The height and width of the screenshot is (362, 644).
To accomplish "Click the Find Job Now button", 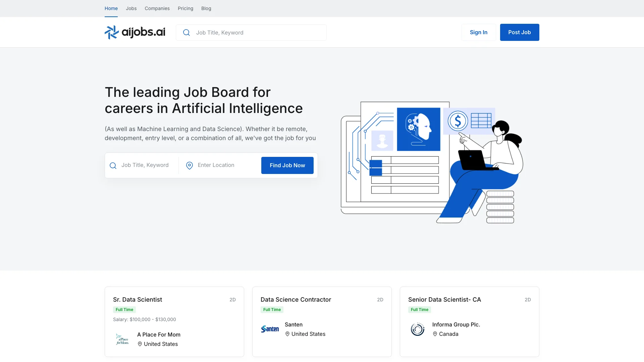I will (x=287, y=165).
